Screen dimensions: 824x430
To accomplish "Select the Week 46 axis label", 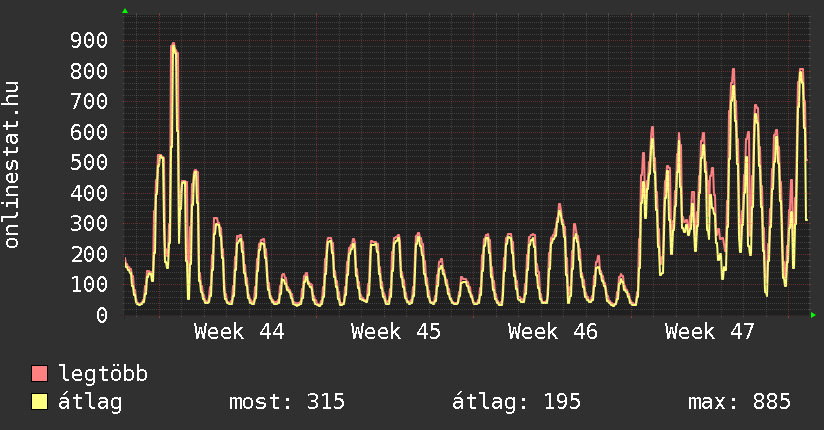I will 553,331.
